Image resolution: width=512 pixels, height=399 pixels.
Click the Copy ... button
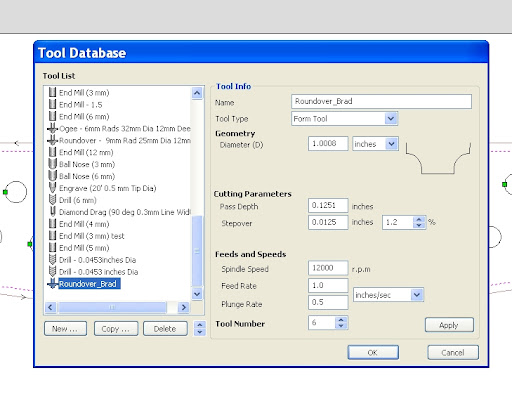click(x=115, y=329)
